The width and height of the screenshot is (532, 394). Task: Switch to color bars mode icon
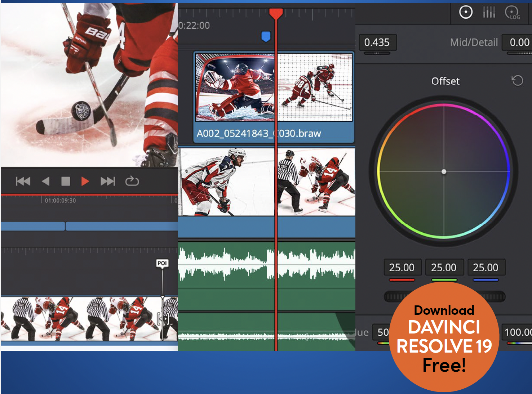[489, 13]
